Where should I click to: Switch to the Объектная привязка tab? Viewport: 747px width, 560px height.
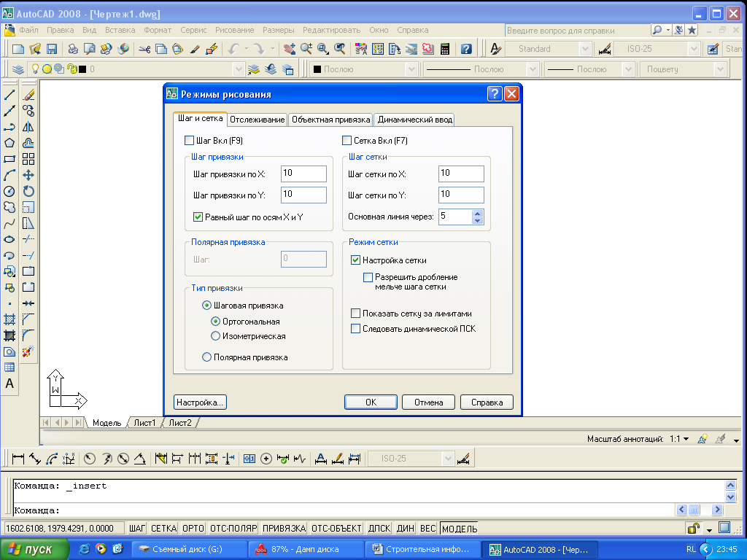tap(331, 120)
